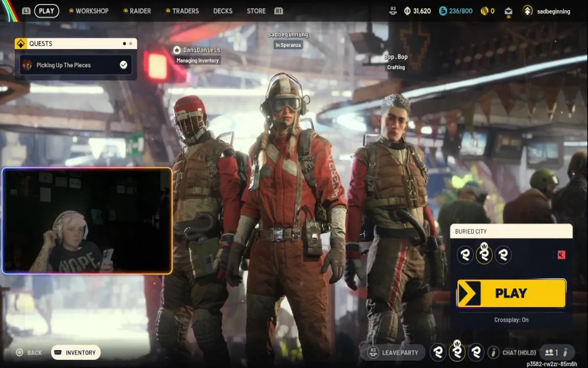The width and height of the screenshot is (588, 368).
Task: Click the Crafting status under Bop.Bop
Action: click(x=396, y=67)
